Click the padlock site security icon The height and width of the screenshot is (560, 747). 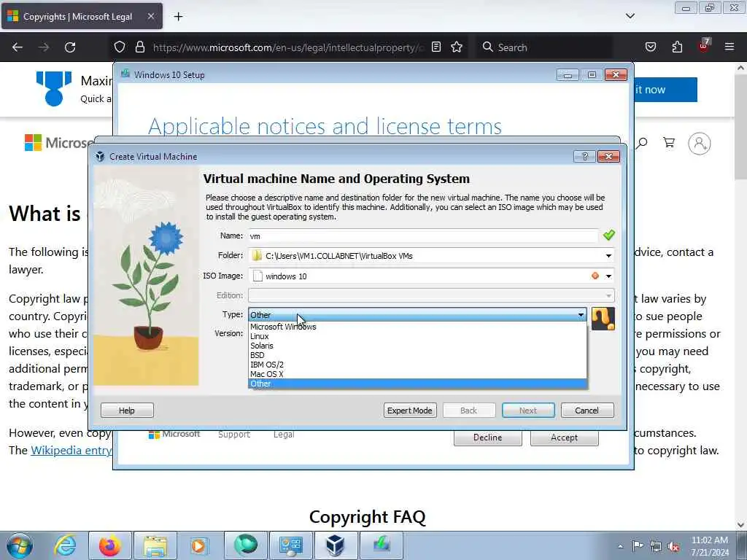[x=139, y=47]
